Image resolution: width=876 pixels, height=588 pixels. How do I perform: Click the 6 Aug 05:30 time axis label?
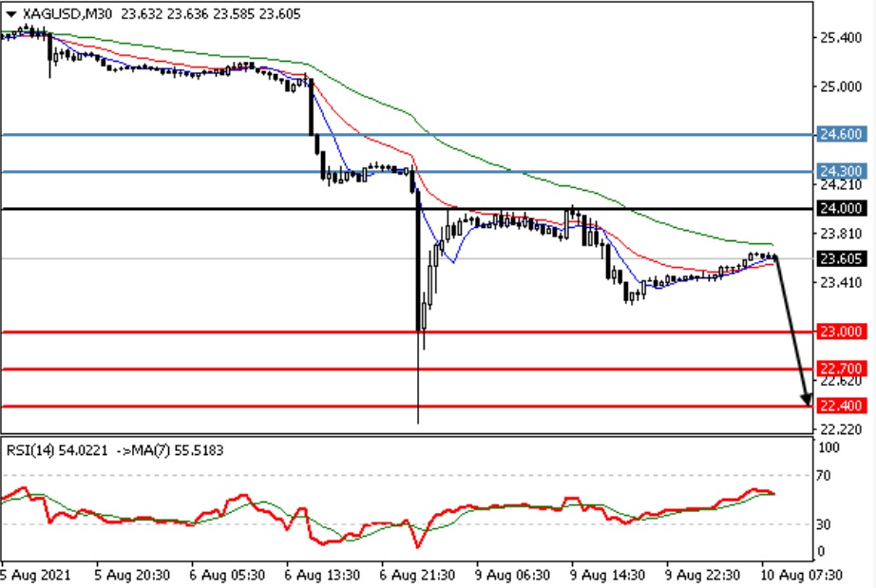tap(227, 575)
